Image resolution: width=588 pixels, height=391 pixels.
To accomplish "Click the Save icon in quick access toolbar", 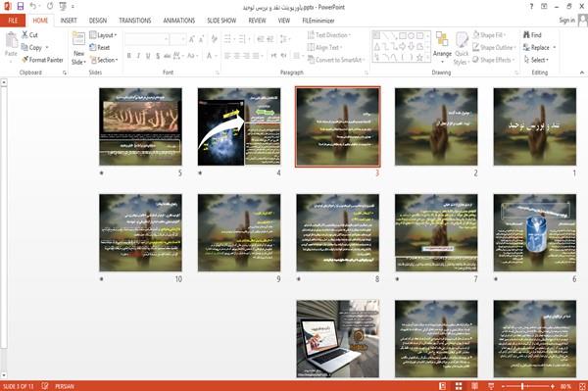I will coord(21,7).
